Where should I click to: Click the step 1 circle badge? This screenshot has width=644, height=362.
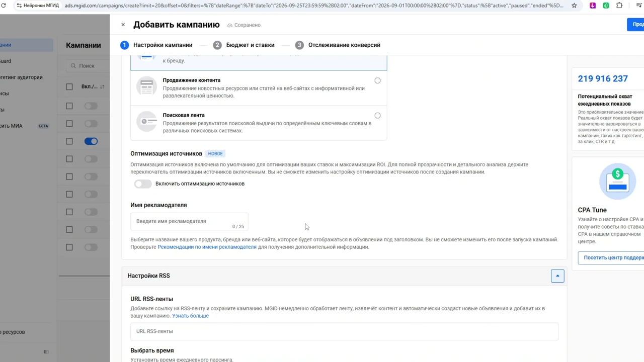(124, 45)
